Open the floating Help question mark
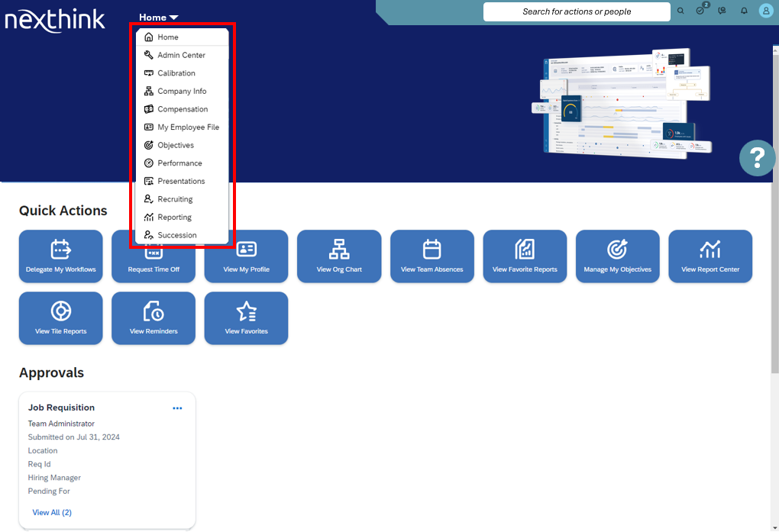The width and height of the screenshot is (779, 532). pyautogui.click(x=757, y=158)
